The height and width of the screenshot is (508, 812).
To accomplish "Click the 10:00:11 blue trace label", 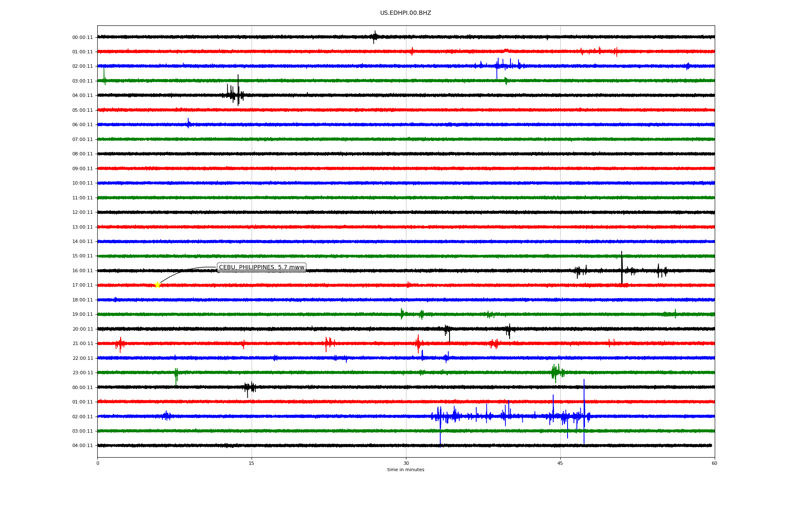I will (x=82, y=183).
